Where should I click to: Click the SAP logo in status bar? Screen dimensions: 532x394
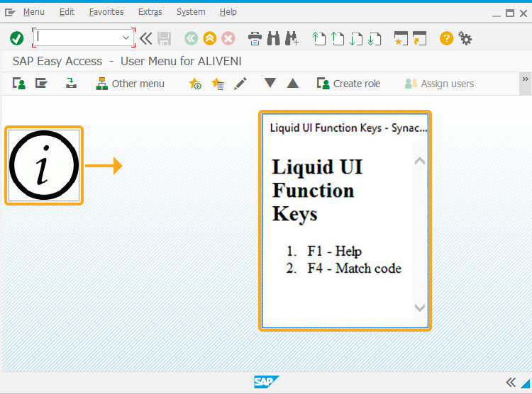266,382
